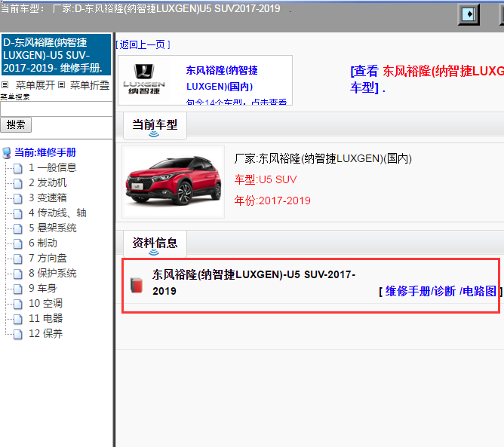The width and height of the screenshot is (504, 447).
Task: Click 东风裕隆(纳智捷LUXGEN)-U5 SUV-2017-2019 entry title
Action: [x=254, y=283]
